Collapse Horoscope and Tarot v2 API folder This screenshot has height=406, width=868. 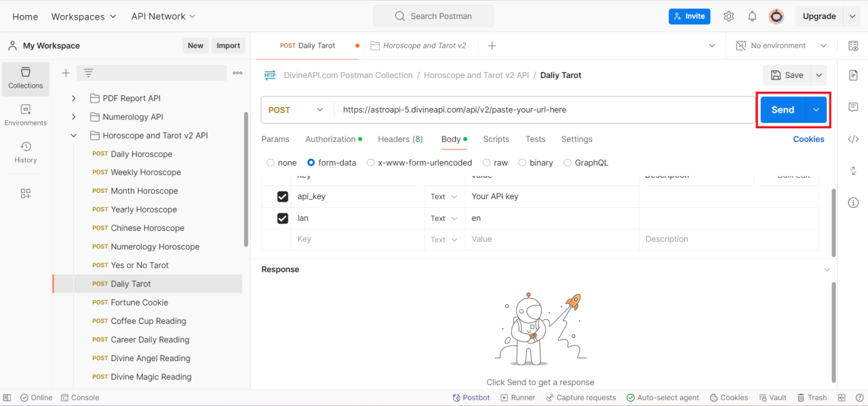coord(73,136)
